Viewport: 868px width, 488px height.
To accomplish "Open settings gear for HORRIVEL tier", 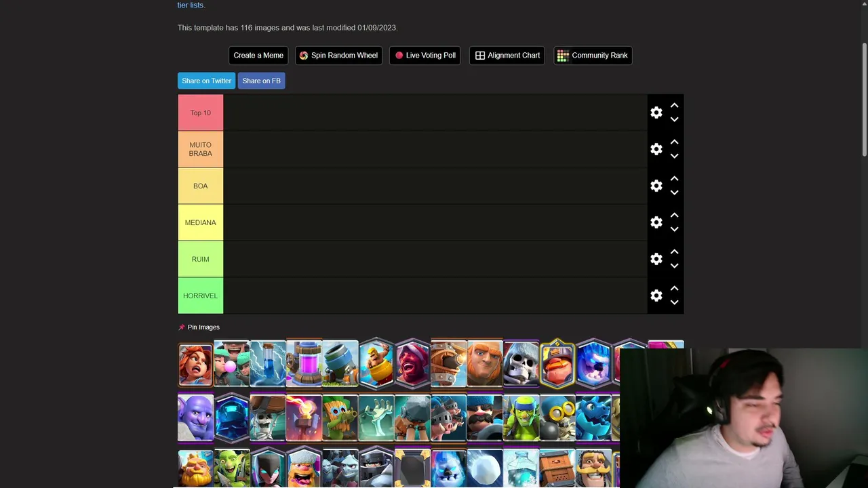I will [x=656, y=296].
